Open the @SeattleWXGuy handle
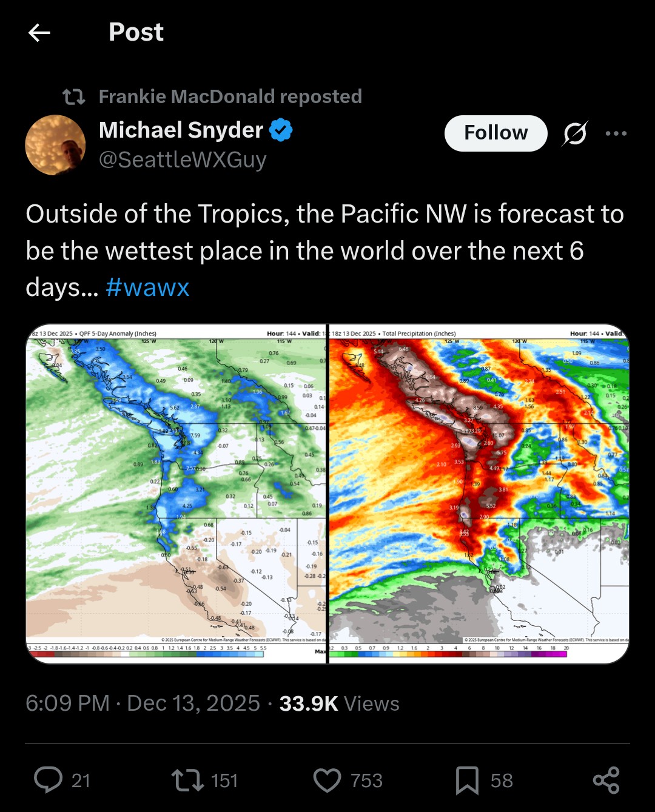Image resolution: width=655 pixels, height=812 pixels. 183,159
